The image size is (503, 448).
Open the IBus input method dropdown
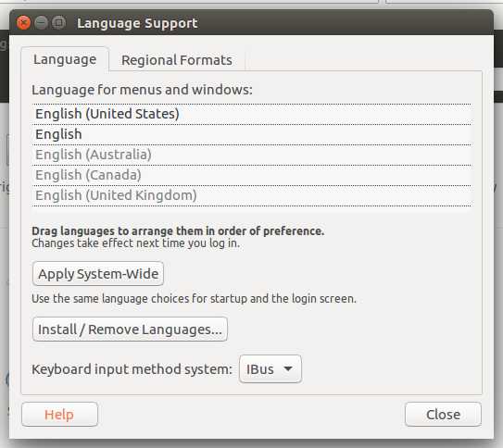point(270,369)
